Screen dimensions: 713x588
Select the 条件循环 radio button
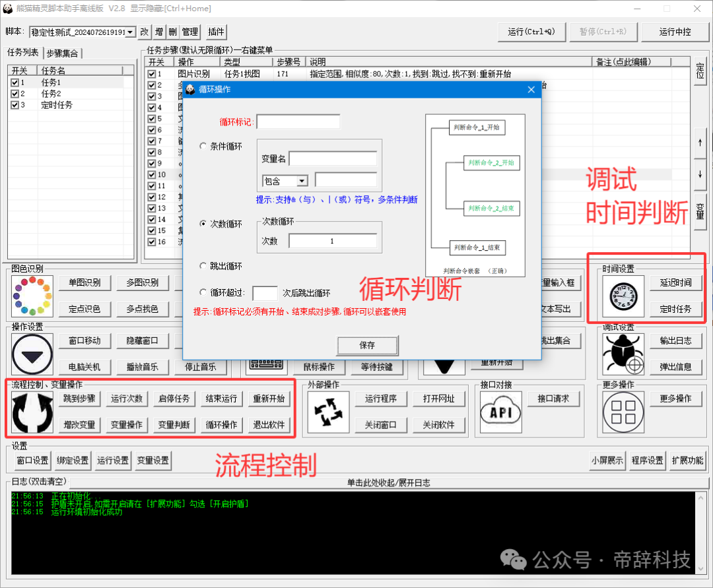[203, 147]
